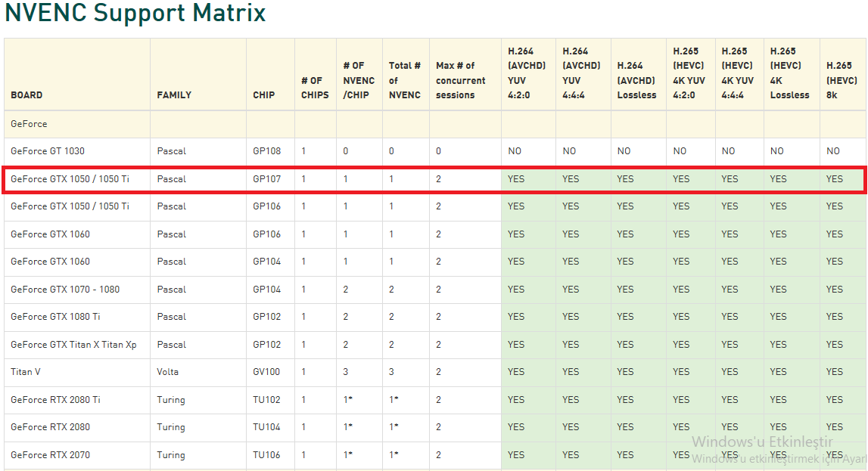Select the GP107 chip cell
The height and width of the screenshot is (471, 868).
point(267,179)
